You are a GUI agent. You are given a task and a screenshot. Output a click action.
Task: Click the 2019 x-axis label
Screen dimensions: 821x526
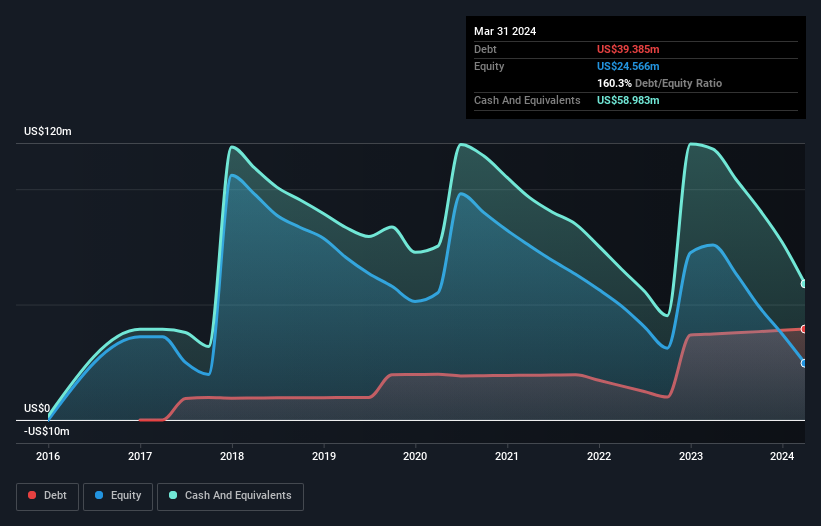[x=324, y=456]
